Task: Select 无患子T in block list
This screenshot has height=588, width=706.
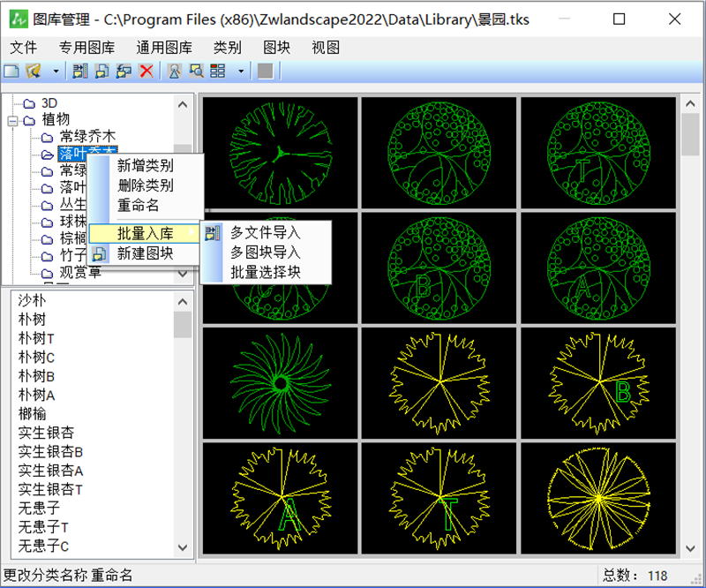Action: click(43, 527)
